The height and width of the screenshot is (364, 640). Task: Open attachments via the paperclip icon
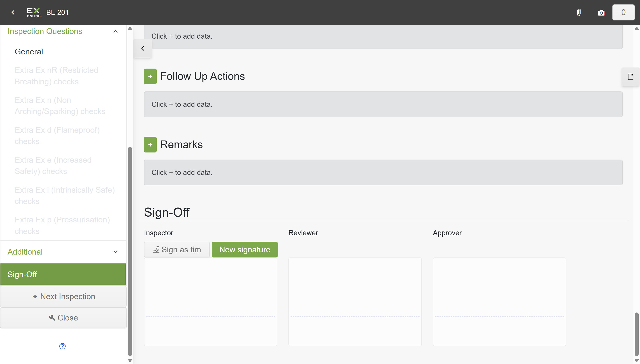click(579, 12)
